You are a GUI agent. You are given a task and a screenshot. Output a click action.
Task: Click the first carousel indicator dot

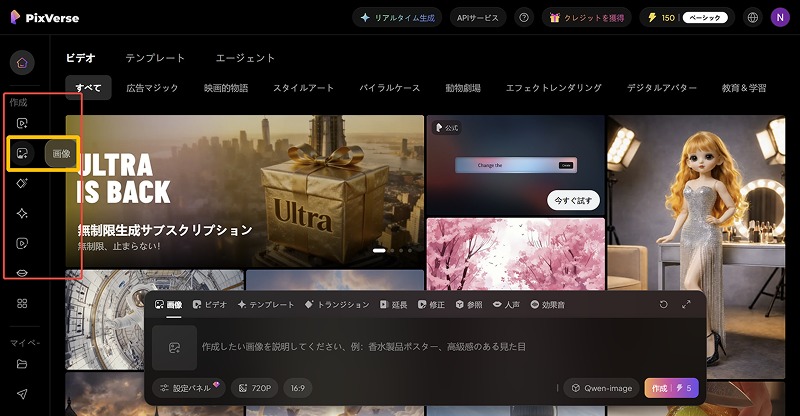click(379, 251)
